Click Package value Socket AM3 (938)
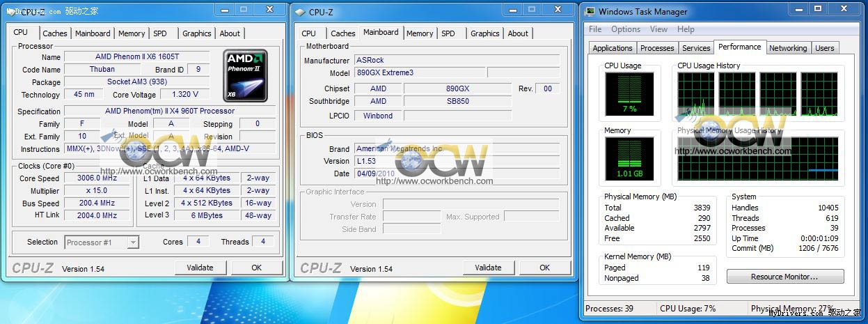Screen dimensions: 868x324 point(136,82)
